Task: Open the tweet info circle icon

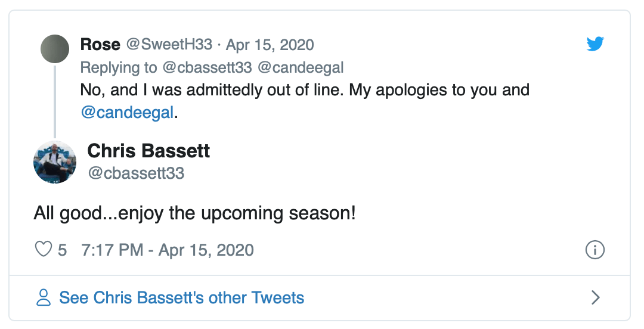Action: pos(595,250)
